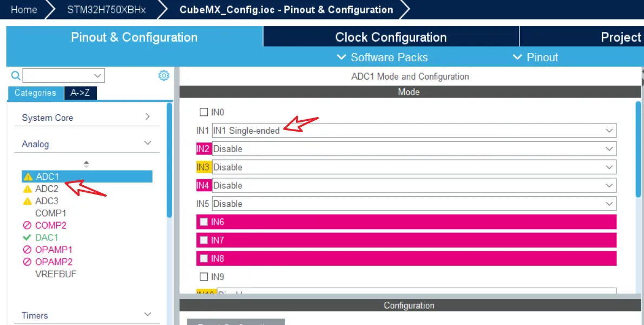The image size is (644, 325).
Task: Select COMP2 in the Analog list
Action: (x=50, y=225)
